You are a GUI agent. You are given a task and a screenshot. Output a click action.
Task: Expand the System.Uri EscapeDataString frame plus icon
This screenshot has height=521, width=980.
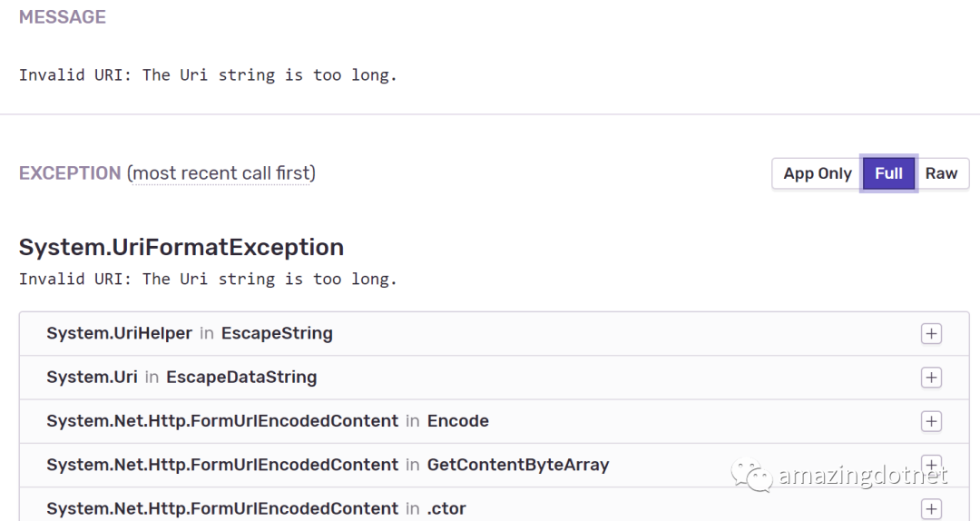click(931, 378)
